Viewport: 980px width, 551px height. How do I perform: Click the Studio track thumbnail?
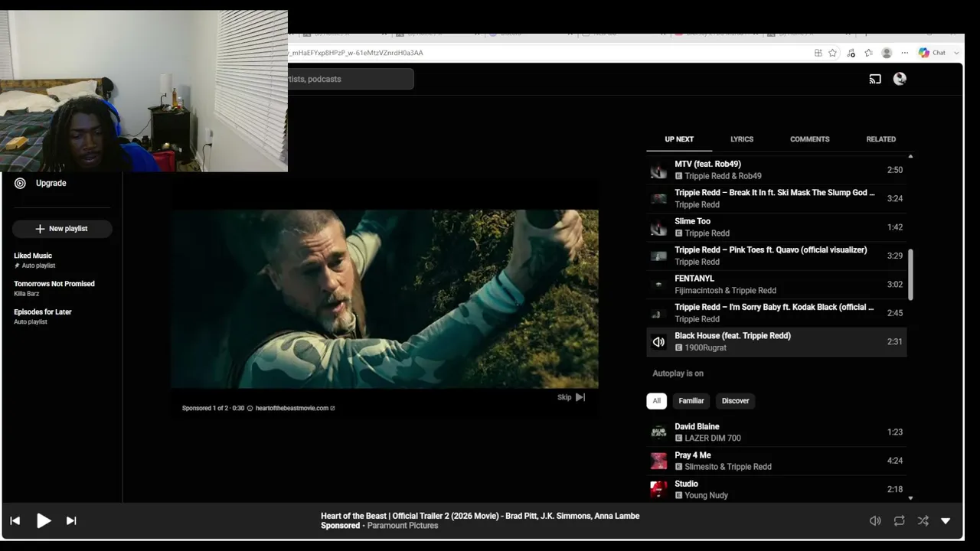click(x=658, y=489)
